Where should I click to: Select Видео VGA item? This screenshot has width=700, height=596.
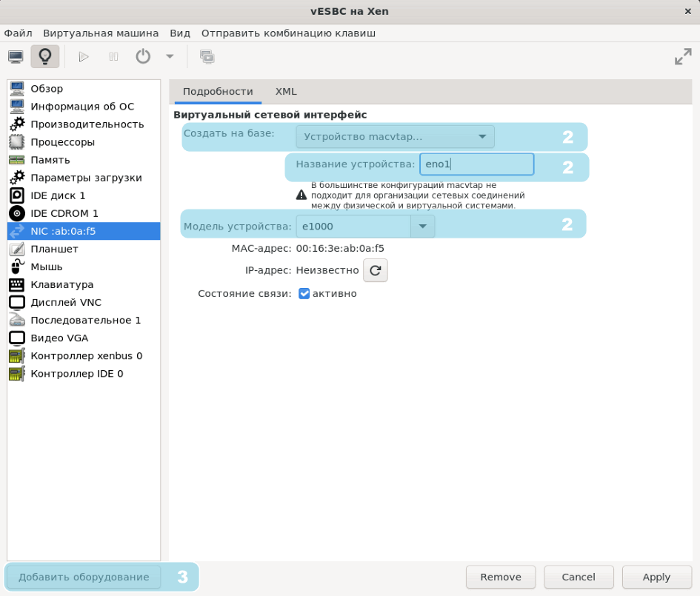(x=84, y=338)
